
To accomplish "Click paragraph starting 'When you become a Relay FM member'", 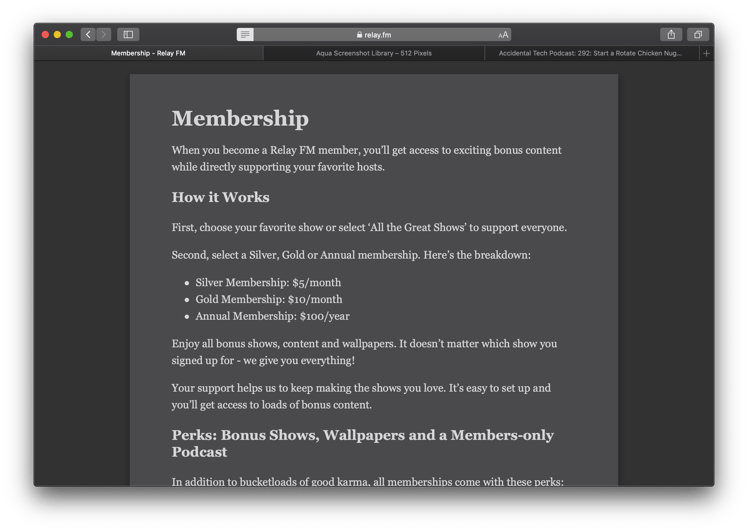I will 366,158.
